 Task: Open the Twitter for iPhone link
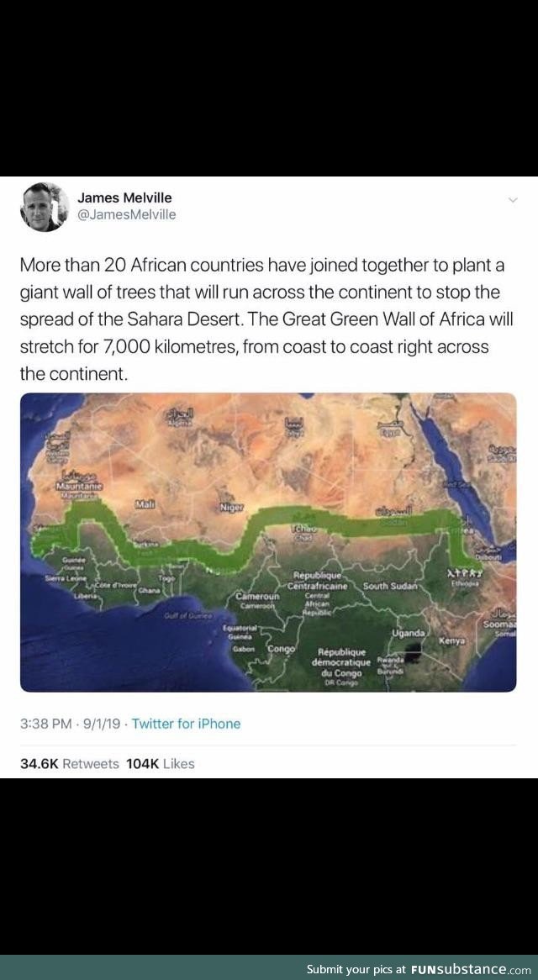[x=186, y=724]
